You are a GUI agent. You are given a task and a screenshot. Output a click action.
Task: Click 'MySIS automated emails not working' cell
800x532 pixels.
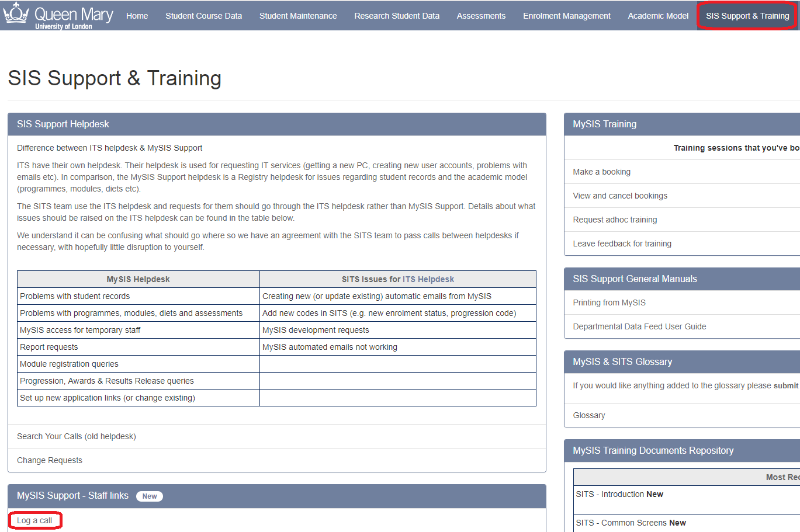[398, 347]
